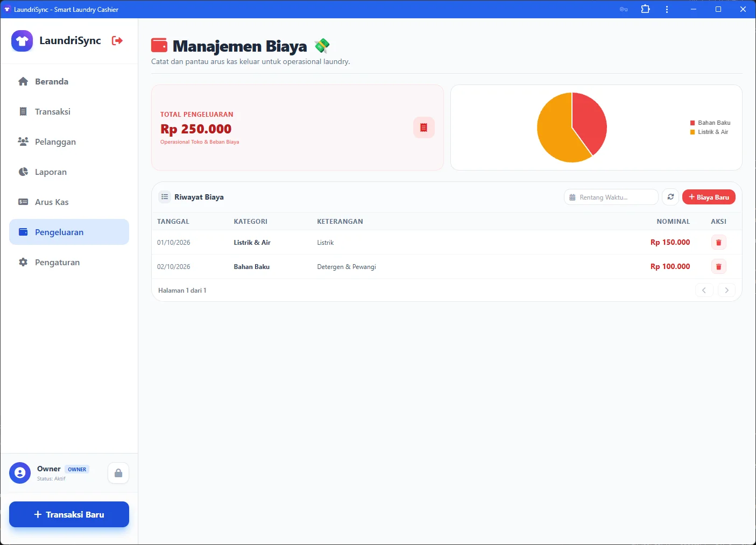This screenshot has width=756, height=545.
Task: Click the Halaman 1 dari 1 page indicator
Action: click(182, 290)
